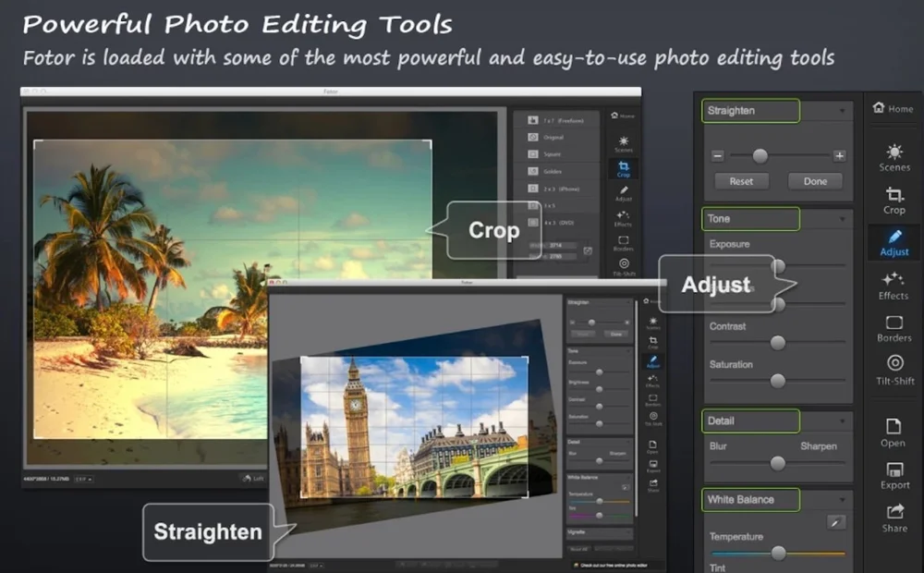Select Adjust pencil in enlarged right sidebar
Viewport: 924px width, 573px height.
[x=894, y=242]
